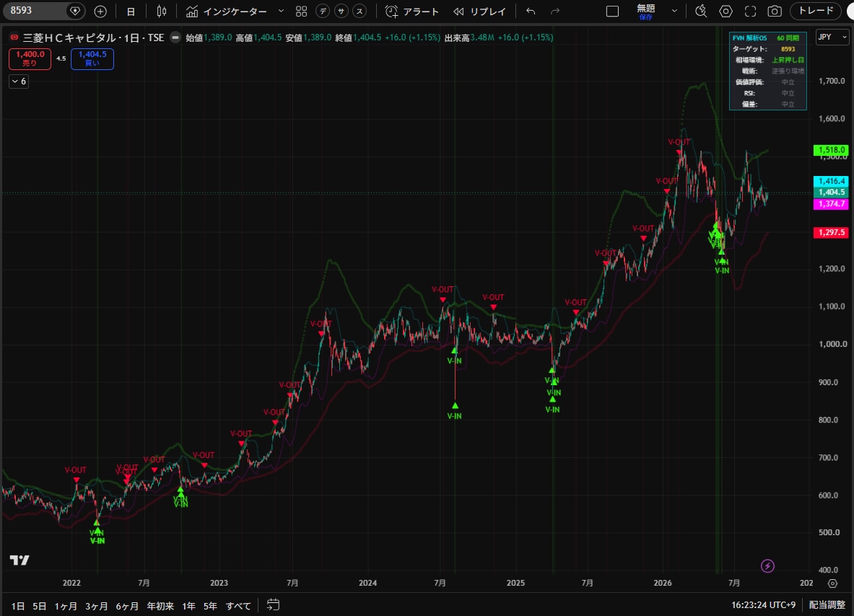Click the circled ス toolbar button
This screenshot has width=854, height=616.
[x=359, y=12]
